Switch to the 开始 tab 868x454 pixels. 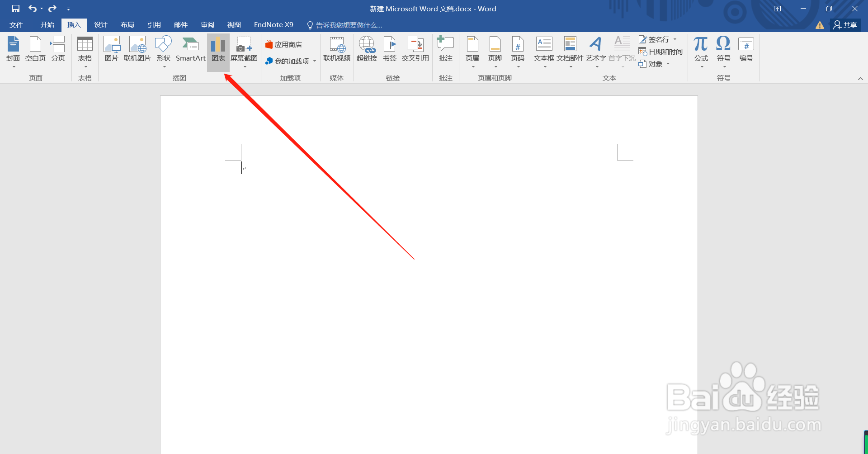47,25
